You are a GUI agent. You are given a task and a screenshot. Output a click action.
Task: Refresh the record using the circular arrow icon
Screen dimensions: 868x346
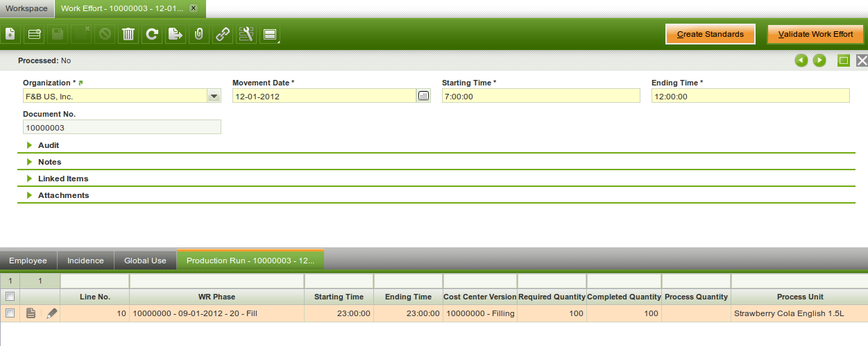point(152,34)
